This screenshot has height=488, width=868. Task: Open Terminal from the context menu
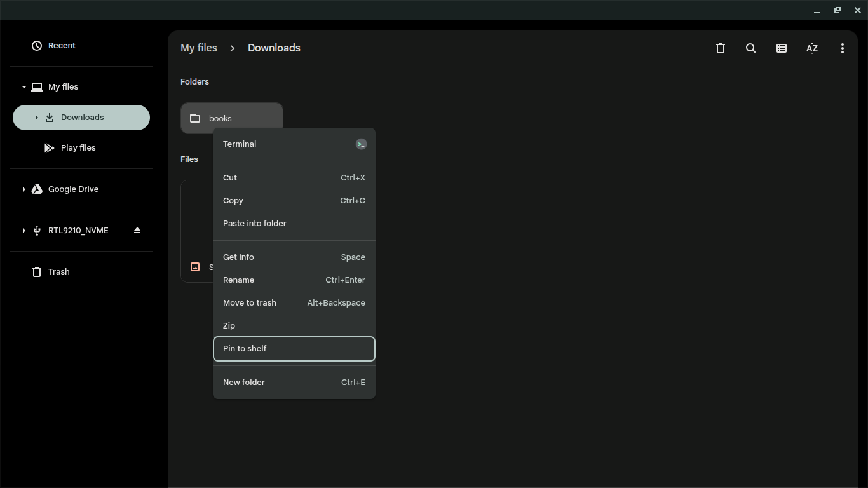[294, 144]
